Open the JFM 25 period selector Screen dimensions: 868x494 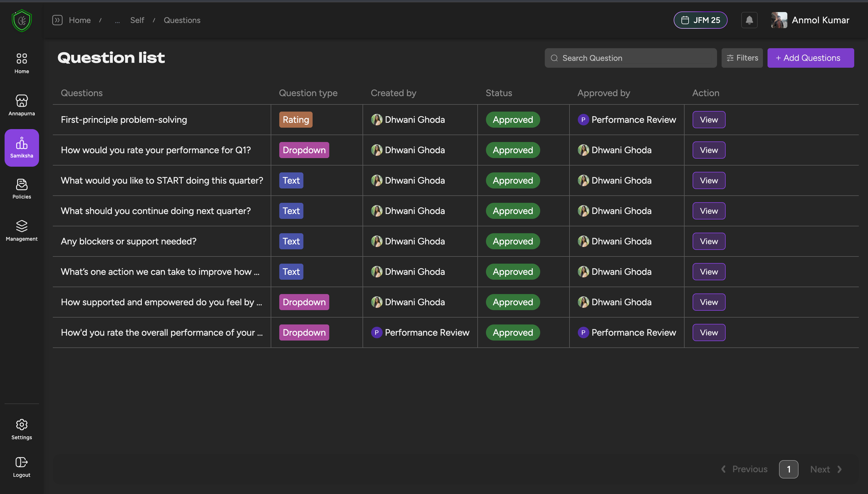tap(700, 20)
